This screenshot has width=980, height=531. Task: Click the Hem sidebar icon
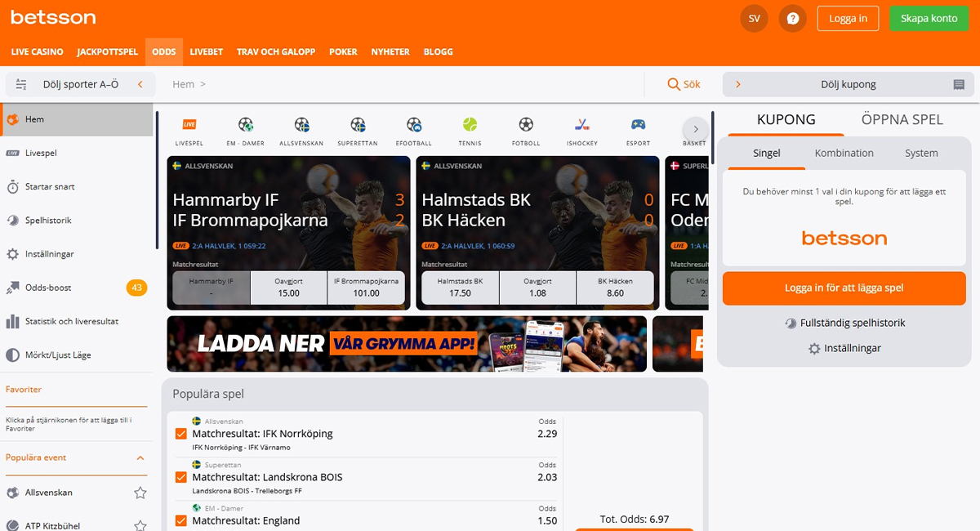tap(12, 119)
